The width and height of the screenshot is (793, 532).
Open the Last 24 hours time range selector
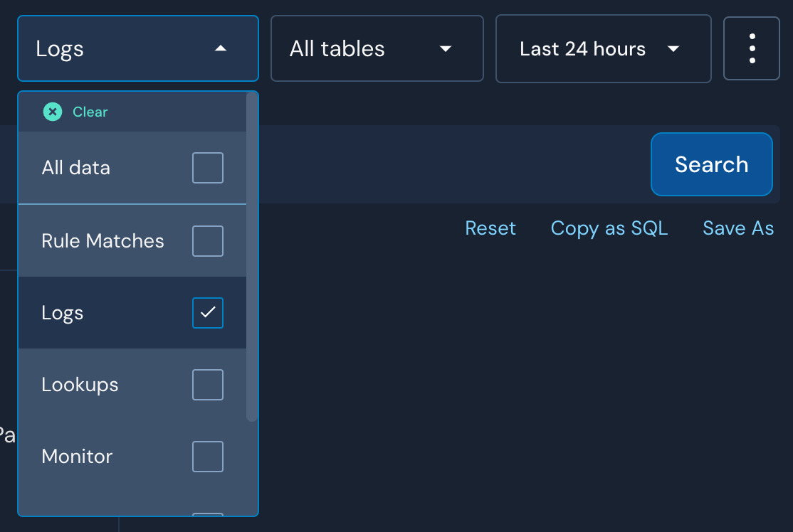[603, 48]
